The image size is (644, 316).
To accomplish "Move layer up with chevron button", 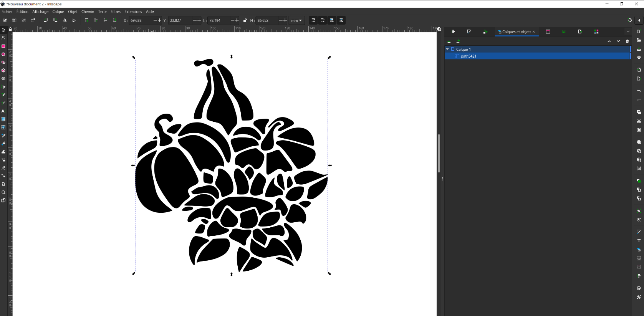I will 609,41.
